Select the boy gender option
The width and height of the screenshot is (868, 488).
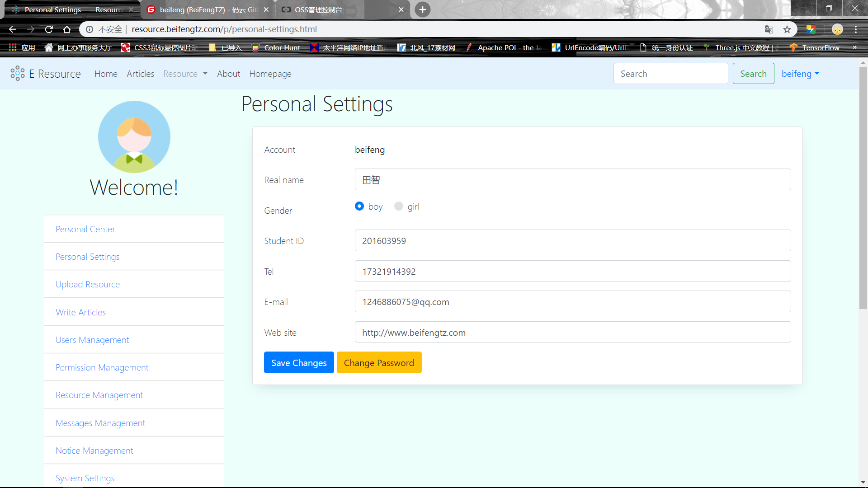click(359, 206)
